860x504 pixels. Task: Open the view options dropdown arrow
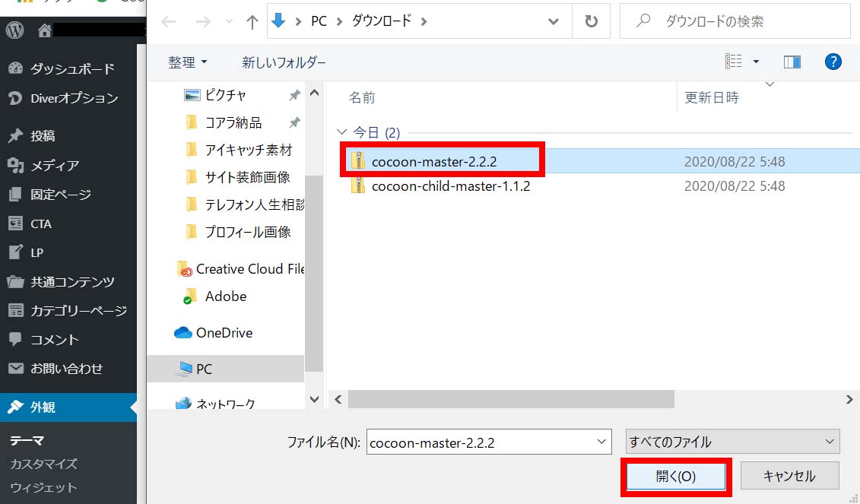click(756, 62)
